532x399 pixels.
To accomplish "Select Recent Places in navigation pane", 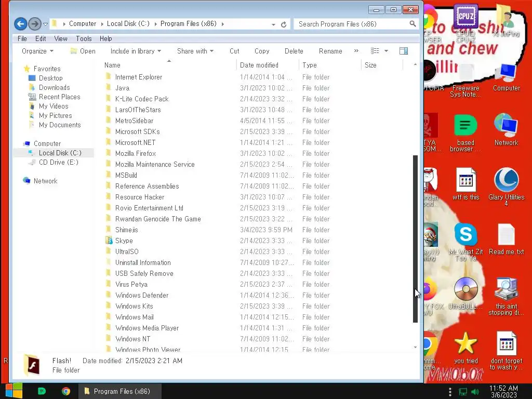I will click(x=59, y=97).
